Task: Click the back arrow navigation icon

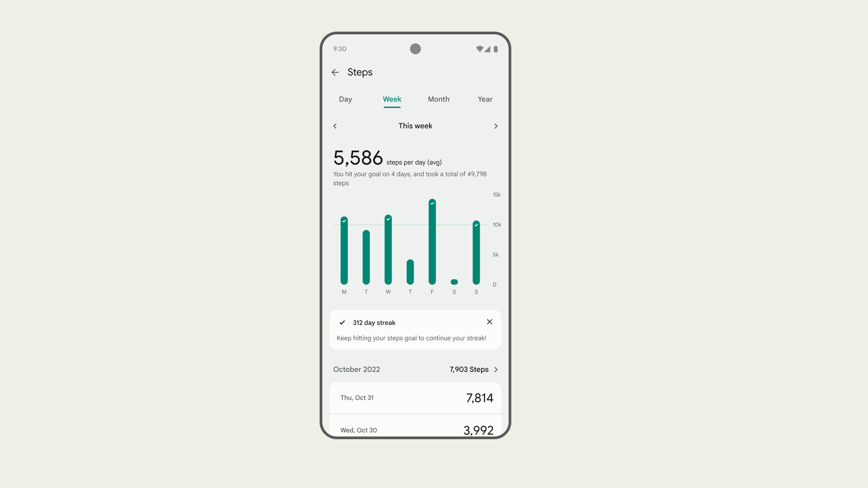Action: pos(335,72)
